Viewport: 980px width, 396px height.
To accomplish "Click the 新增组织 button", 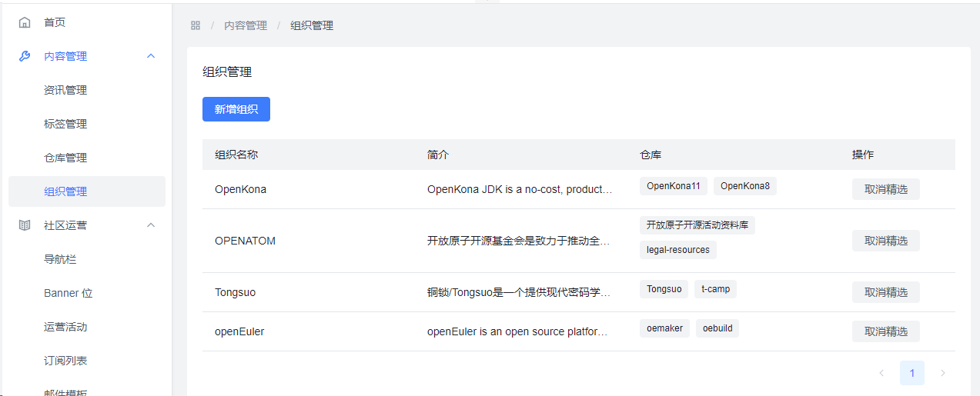I will click(x=236, y=109).
